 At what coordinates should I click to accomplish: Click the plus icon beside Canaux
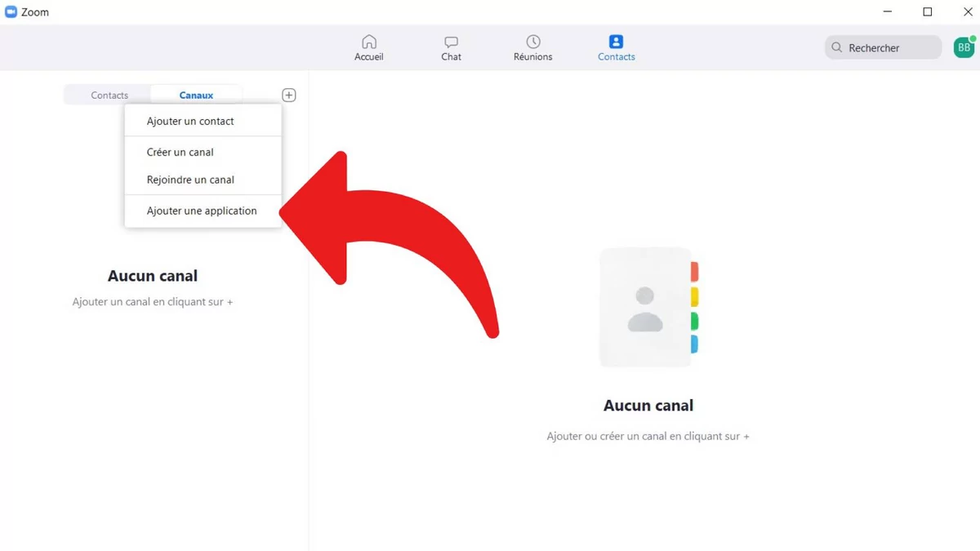click(289, 96)
